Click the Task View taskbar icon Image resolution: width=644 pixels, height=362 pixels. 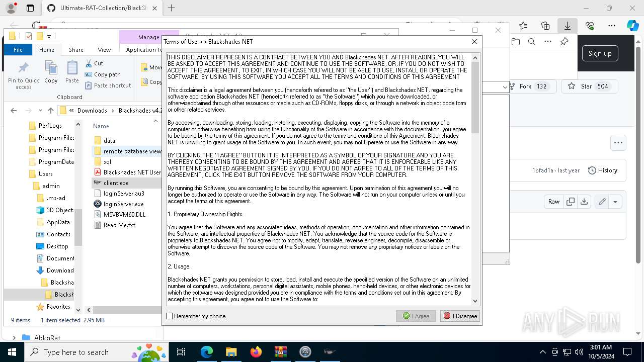click(181, 352)
